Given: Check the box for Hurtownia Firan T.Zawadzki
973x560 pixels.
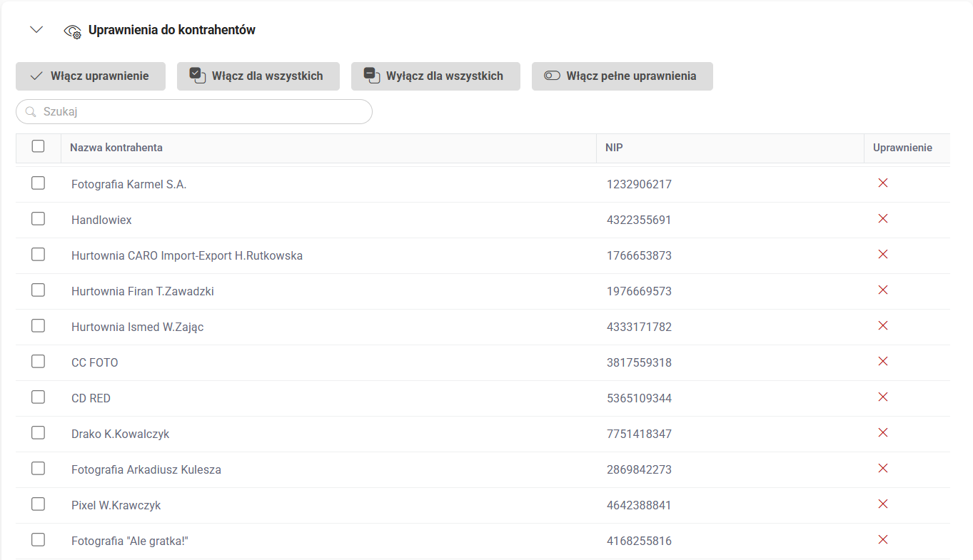Looking at the screenshot, I should coord(39,290).
